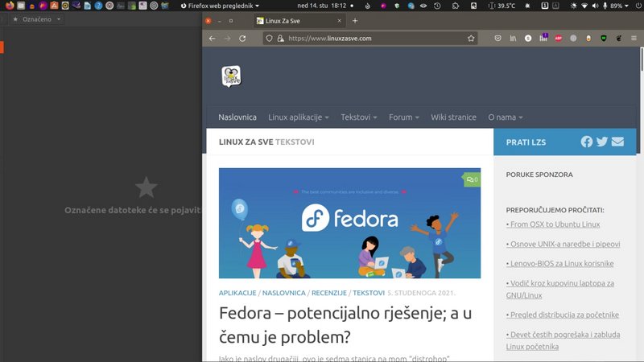Open the clock ned 14. stu 18:12
Image resolution: width=644 pixels, height=362 pixels.
(x=321, y=6)
